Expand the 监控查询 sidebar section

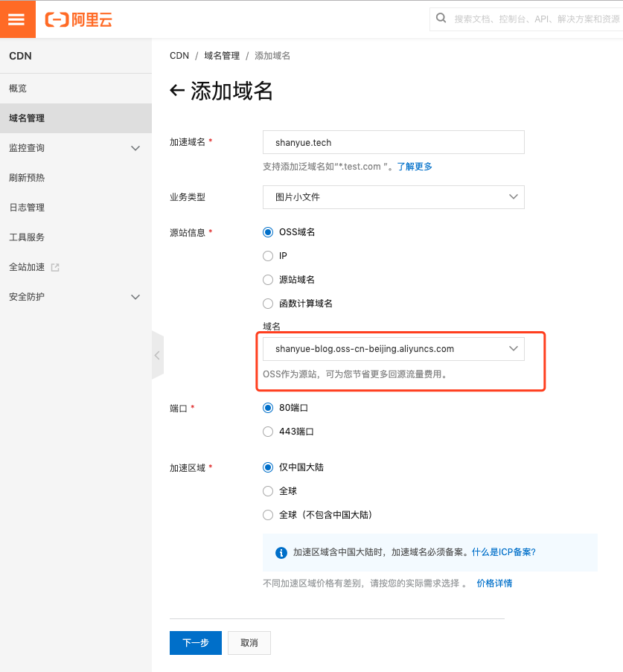[76, 147]
